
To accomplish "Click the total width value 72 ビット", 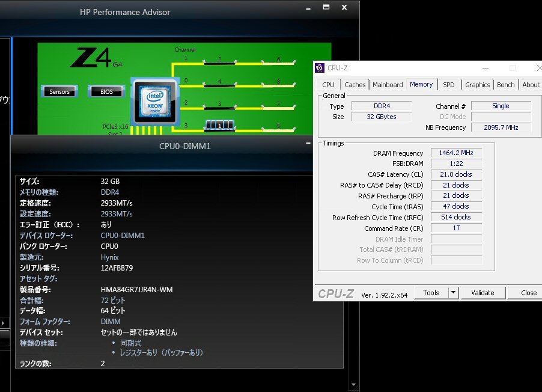I will pyautogui.click(x=113, y=301).
